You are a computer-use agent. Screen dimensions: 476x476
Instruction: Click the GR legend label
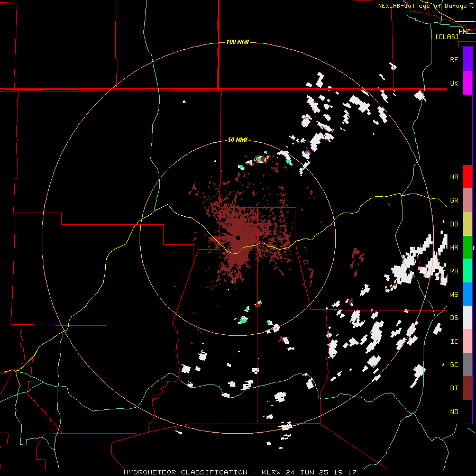[x=454, y=200]
